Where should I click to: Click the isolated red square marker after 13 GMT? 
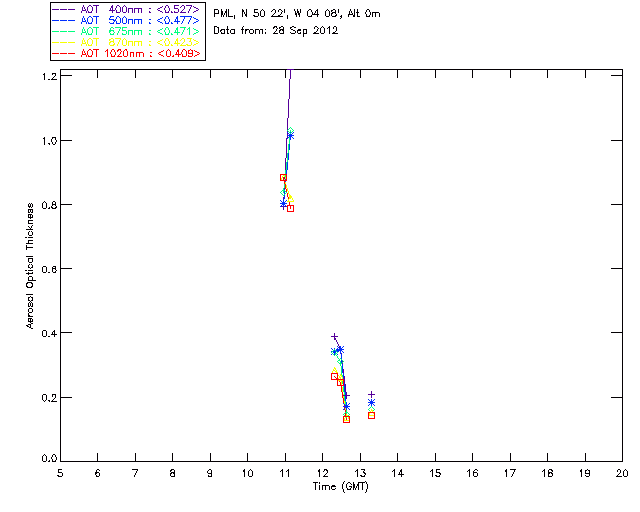371,415
